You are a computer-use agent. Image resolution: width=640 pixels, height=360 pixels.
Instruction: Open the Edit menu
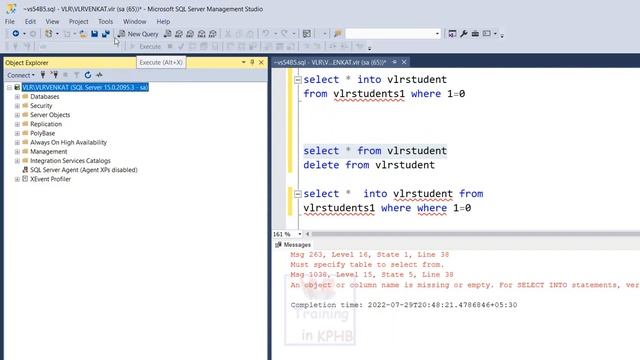(30, 22)
